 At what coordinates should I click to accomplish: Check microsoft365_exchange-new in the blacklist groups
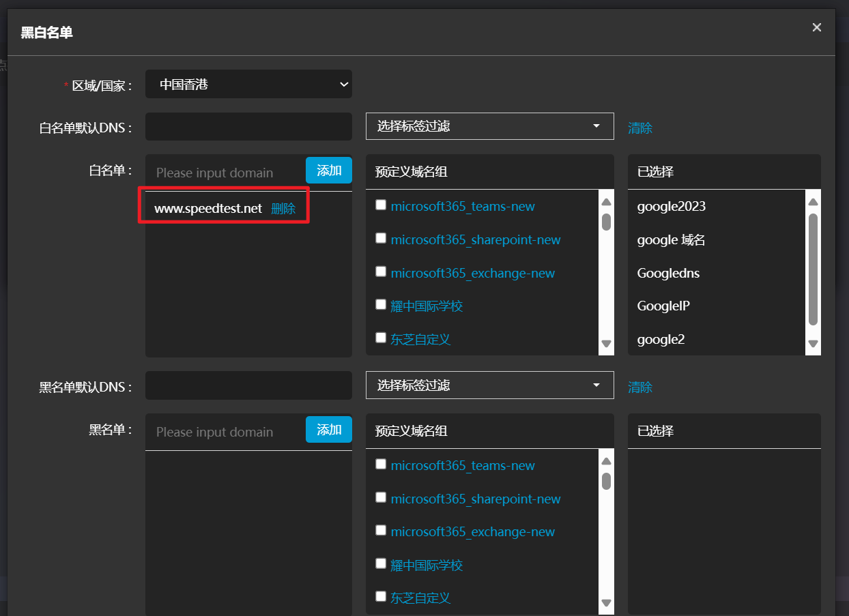tap(381, 530)
